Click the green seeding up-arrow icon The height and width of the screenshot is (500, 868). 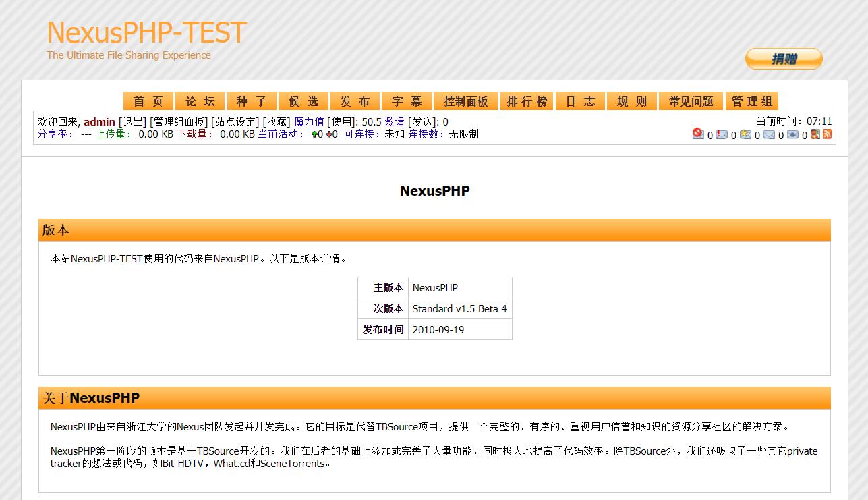[x=314, y=134]
